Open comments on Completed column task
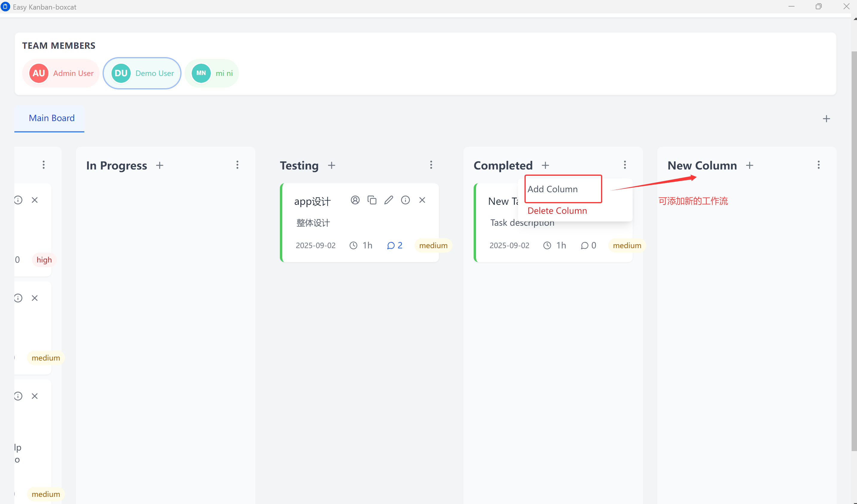The height and width of the screenshot is (504, 857). click(x=588, y=245)
